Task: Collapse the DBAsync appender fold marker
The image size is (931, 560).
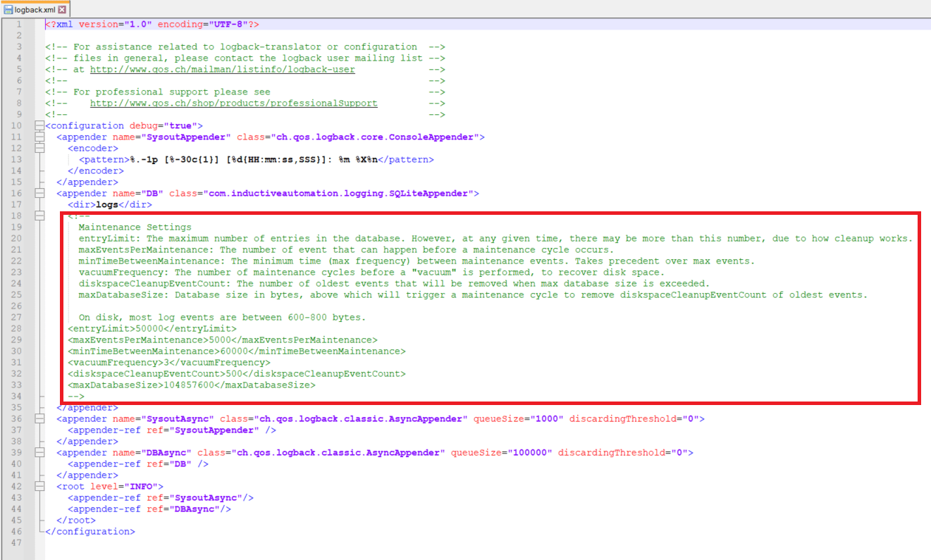Action: click(x=39, y=452)
